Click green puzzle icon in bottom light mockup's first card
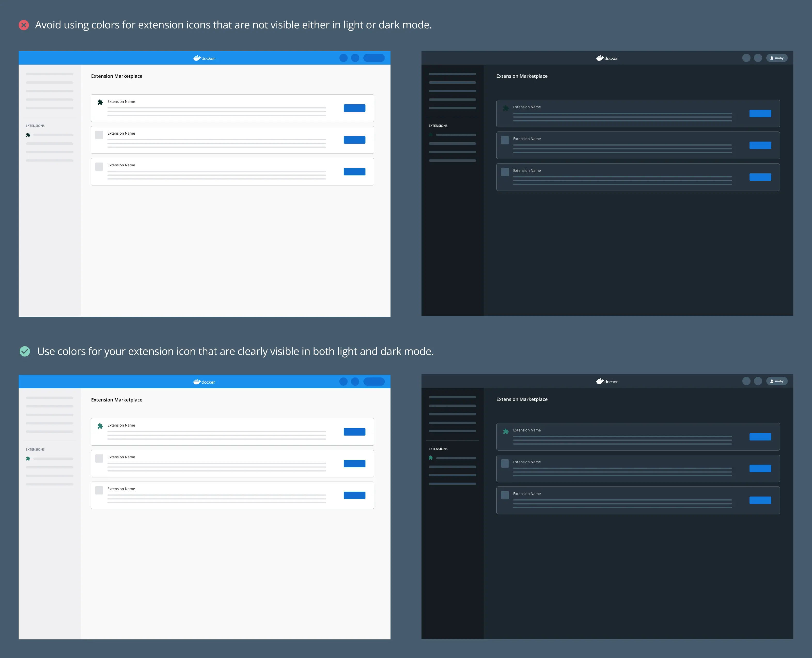This screenshot has height=658, width=812. pos(100,426)
